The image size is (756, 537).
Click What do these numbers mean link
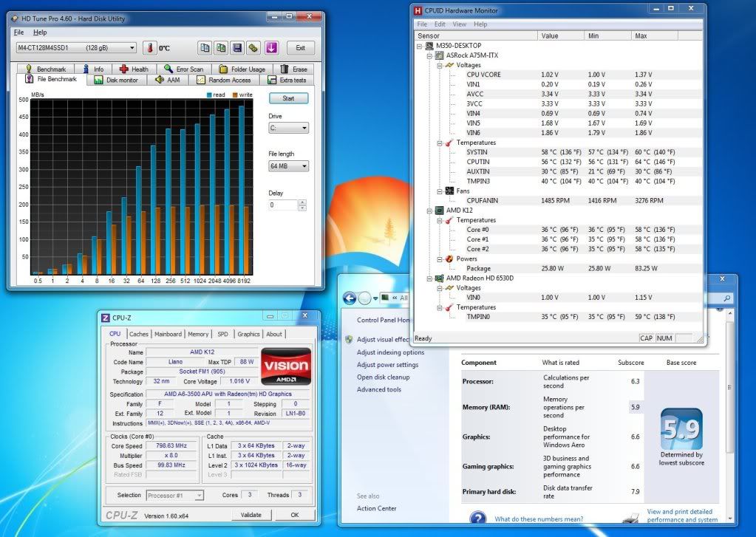539,519
